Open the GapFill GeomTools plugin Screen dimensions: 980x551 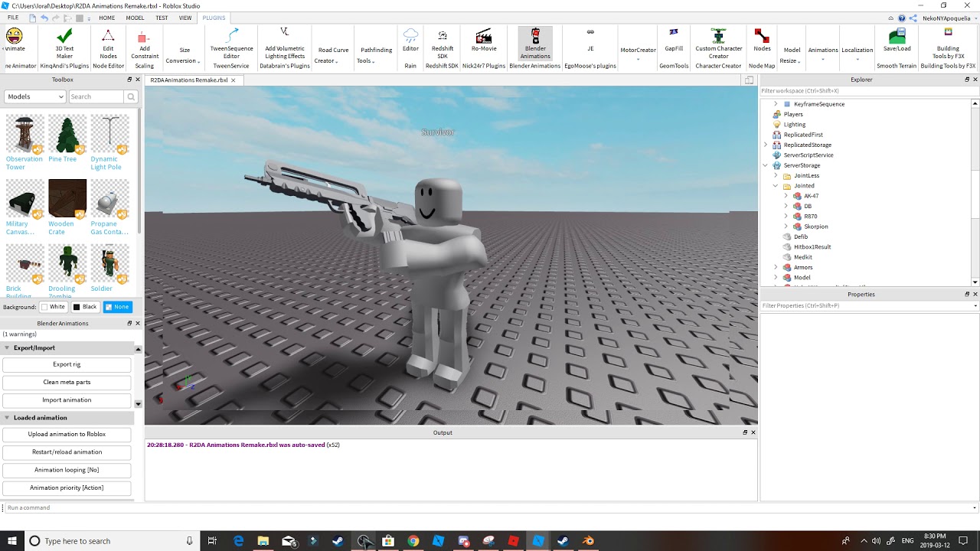[674, 40]
